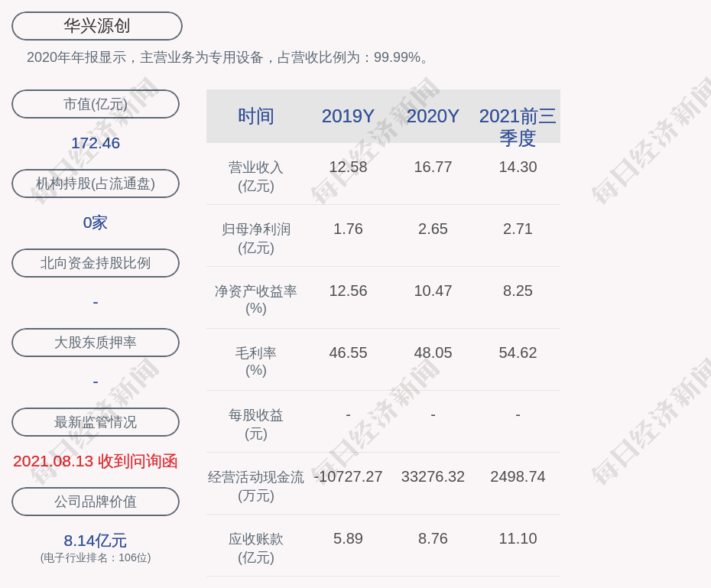This screenshot has height=588, width=711.
Task: Select ROE value 10.47
Action: coord(433,291)
